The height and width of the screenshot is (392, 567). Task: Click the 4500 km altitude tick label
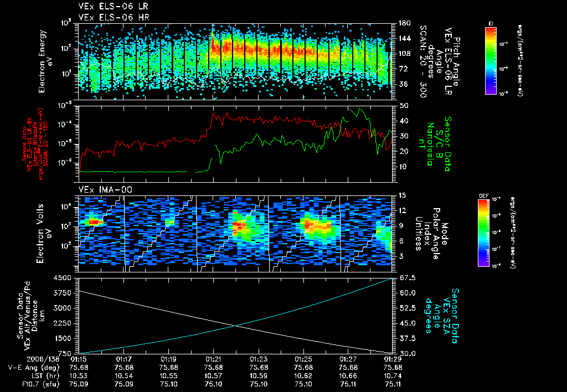point(62,278)
